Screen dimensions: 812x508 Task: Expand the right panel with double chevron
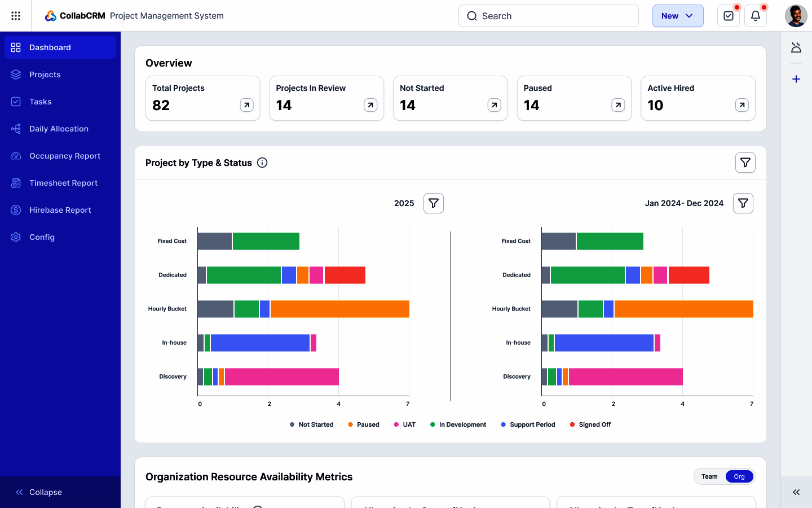coord(796,492)
